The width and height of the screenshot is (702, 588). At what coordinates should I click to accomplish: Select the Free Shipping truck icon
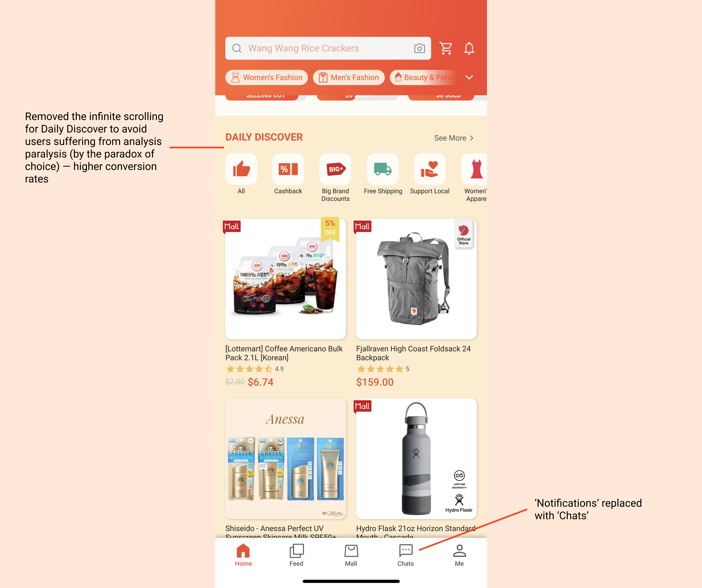point(383,169)
